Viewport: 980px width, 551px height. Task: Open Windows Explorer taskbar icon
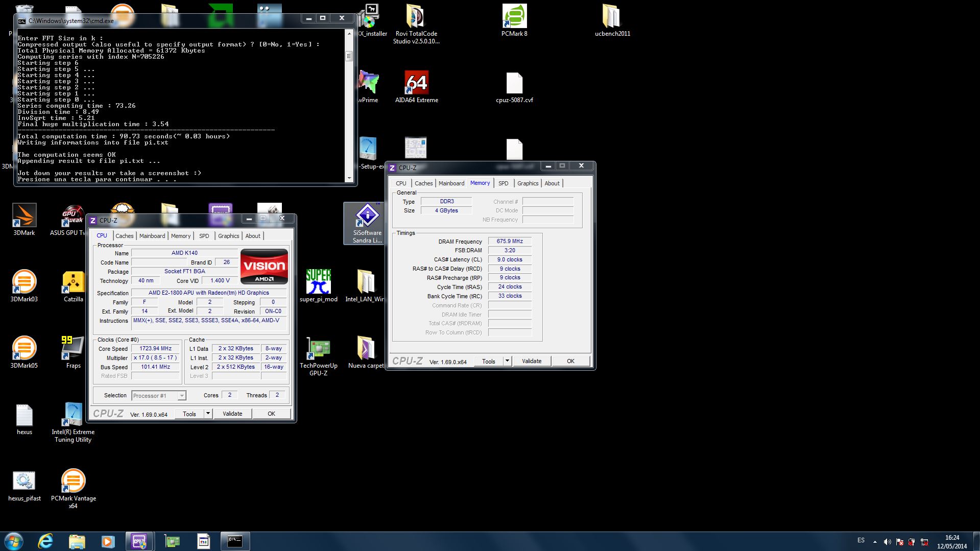[77, 541]
